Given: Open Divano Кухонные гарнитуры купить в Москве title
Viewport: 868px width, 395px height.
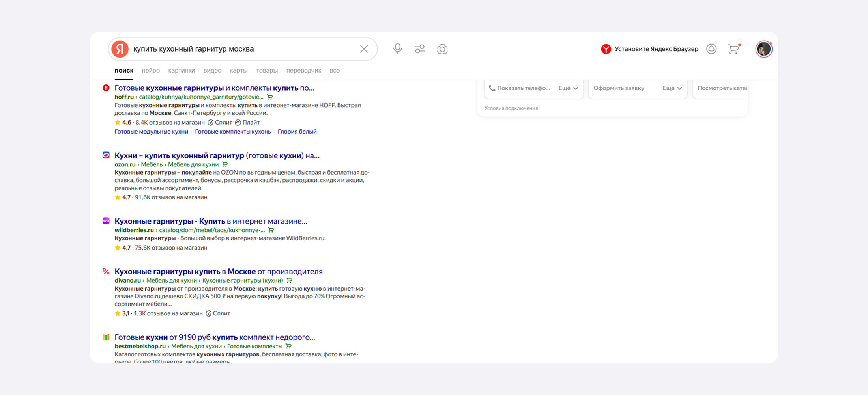Looking at the screenshot, I should tap(219, 272).
